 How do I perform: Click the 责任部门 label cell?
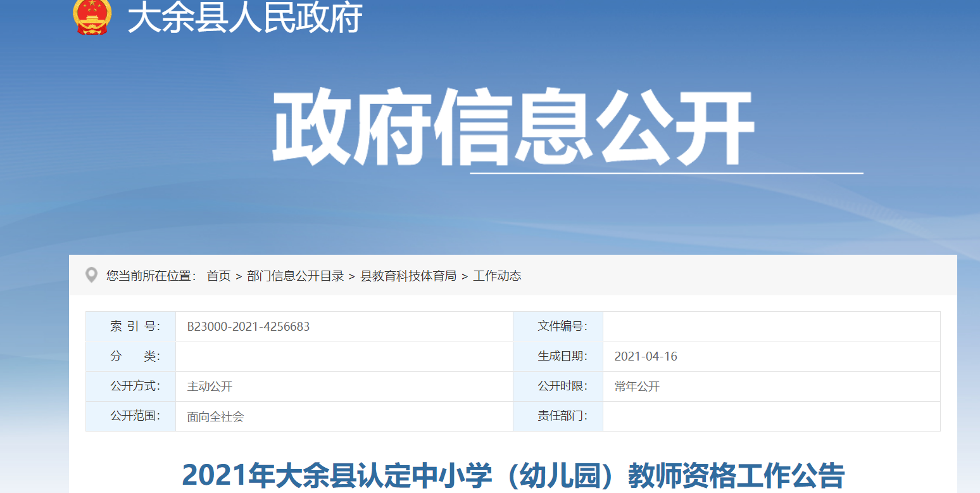point(558,416)
